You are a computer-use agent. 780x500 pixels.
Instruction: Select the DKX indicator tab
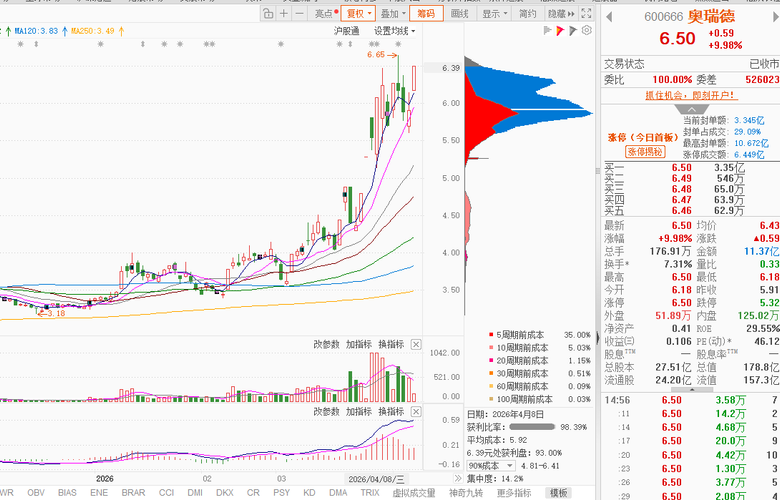click(225, 493)
